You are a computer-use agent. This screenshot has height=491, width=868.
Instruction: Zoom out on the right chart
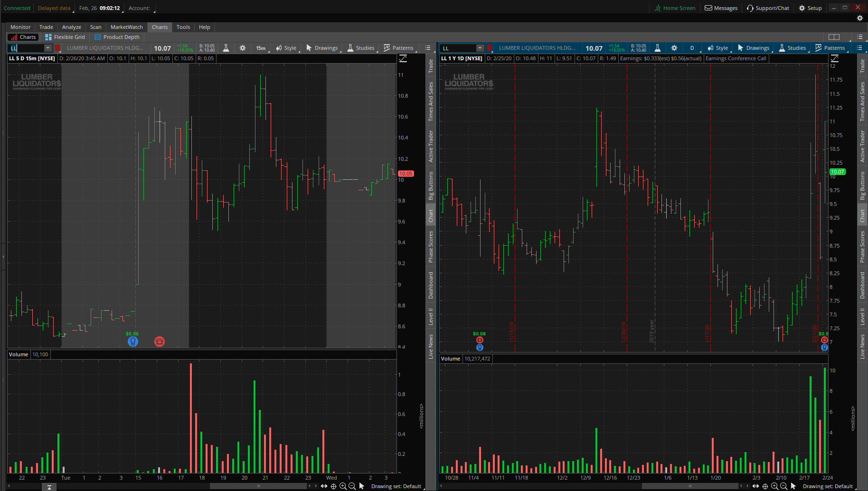[x=783, y=486]
